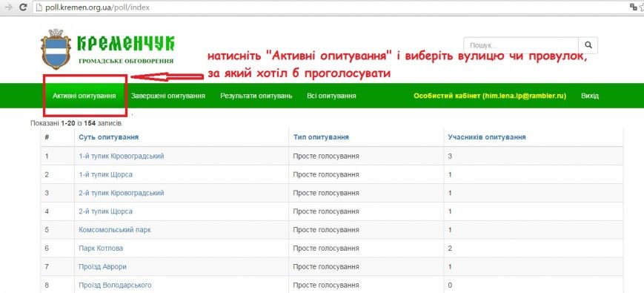Click participants count 3 in first row

(450, 157)
